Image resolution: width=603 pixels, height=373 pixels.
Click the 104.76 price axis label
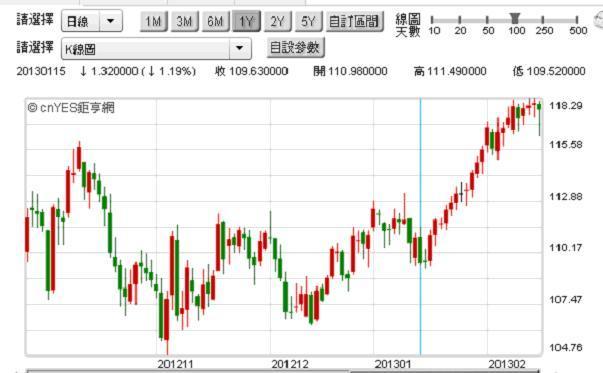pos(566,348)
